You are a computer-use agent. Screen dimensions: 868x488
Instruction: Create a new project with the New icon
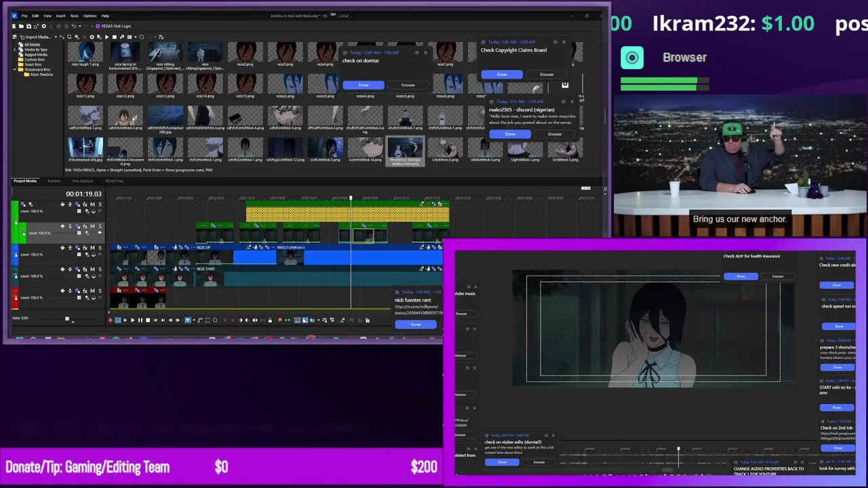point(14,26)
